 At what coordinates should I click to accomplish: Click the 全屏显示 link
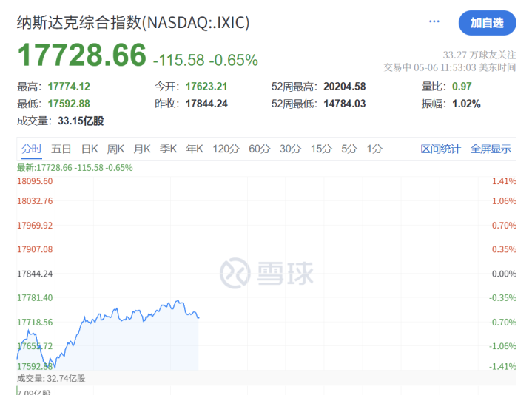491,149
